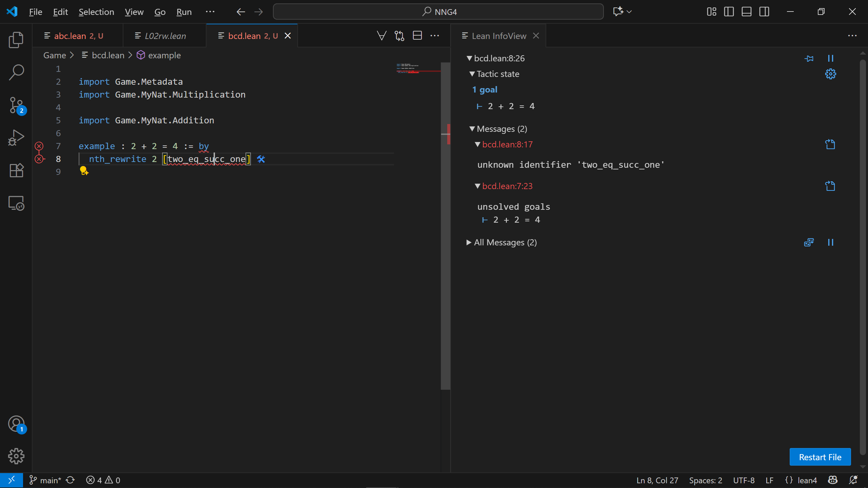Open the Extensions sidebar icon

16,170
